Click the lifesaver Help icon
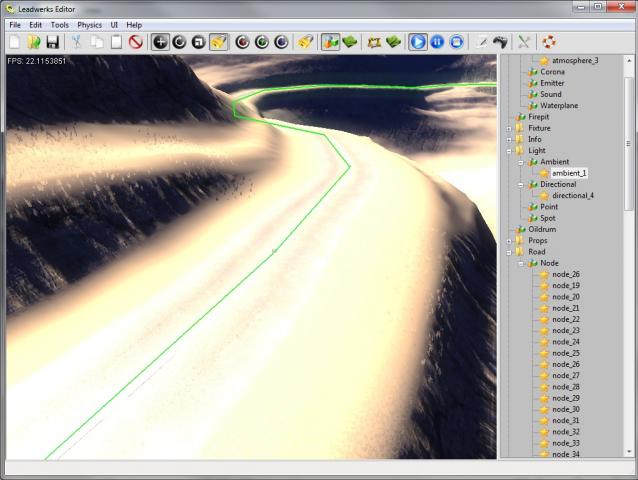Screen dimensions: 638x480 pos(549,42)
